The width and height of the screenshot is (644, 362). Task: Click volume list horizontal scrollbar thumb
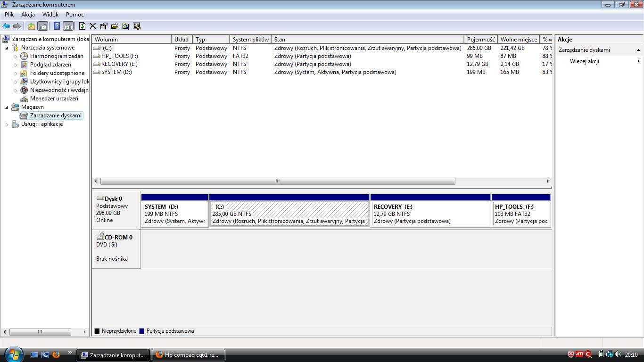[x=278, y=181]
